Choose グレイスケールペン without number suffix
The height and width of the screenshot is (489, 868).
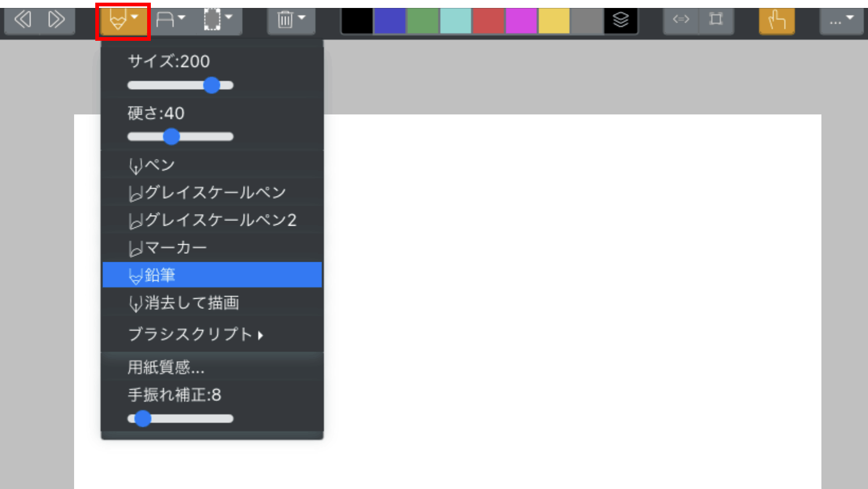[x=212, y=193]
